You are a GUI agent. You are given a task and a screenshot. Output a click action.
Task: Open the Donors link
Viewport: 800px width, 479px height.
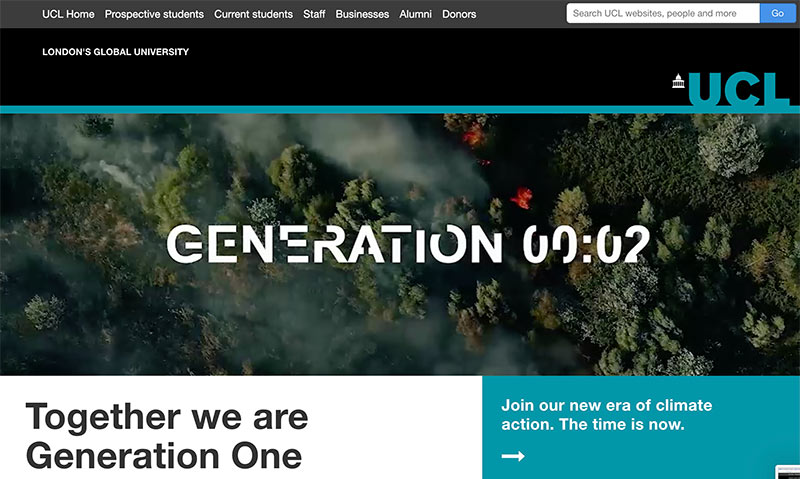tap(459, 14)
